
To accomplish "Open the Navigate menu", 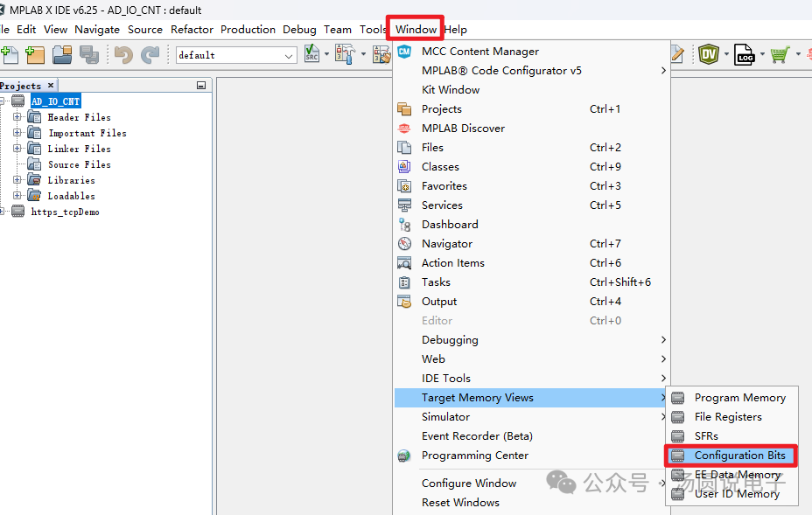I will coord(97,30).
